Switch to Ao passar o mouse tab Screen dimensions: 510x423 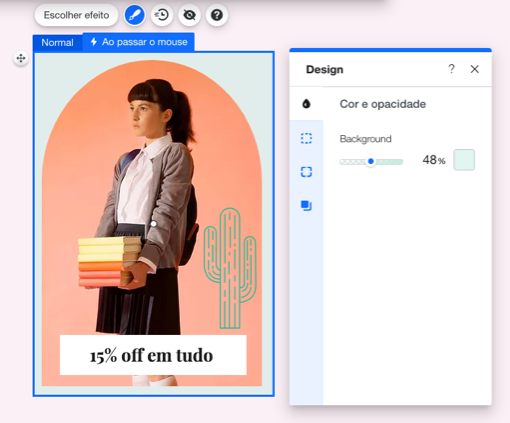(139, 42)
